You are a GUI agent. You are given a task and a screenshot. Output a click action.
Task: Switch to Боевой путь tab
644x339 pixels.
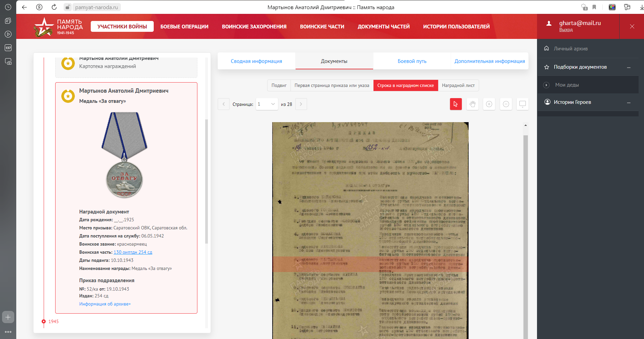pyautogui.click(x=412, y=61)
